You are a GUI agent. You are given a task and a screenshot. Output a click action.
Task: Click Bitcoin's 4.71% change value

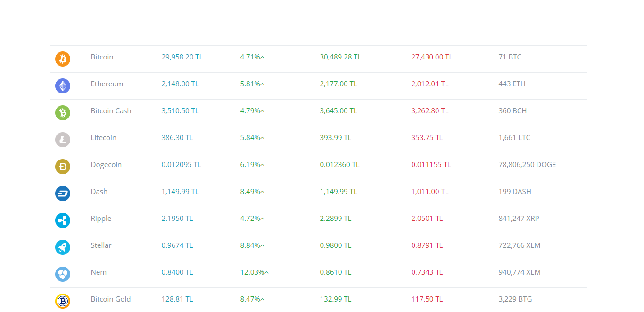[x=252, y=57]
